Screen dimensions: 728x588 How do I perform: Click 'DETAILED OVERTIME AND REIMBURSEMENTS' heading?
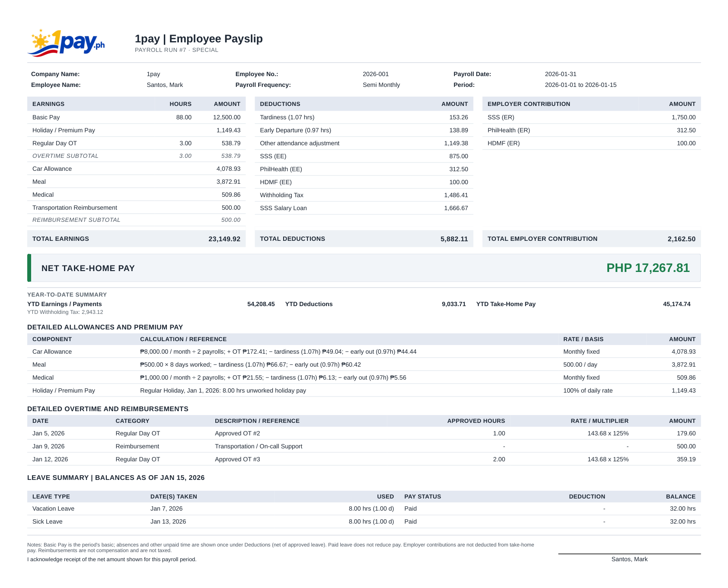(108, 409)
